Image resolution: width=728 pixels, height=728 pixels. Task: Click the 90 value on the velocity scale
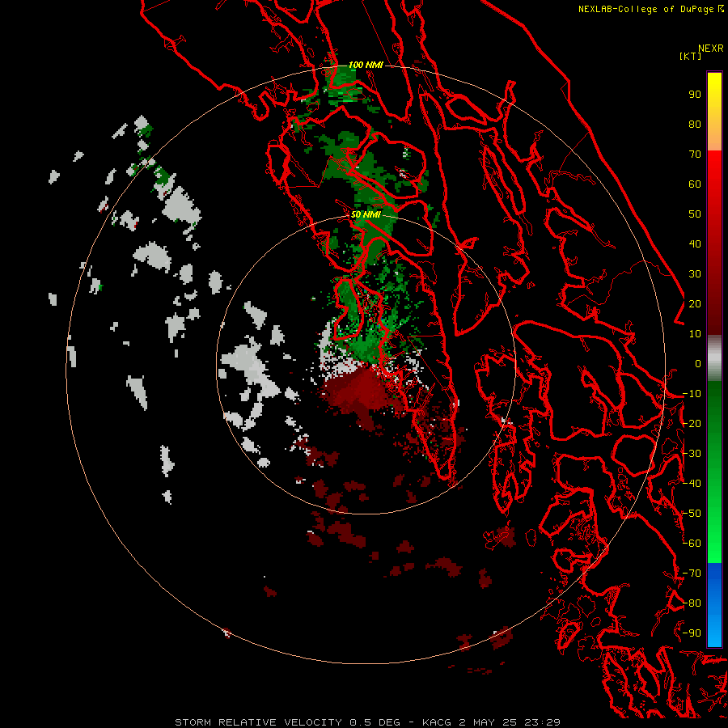click(695, 95)
